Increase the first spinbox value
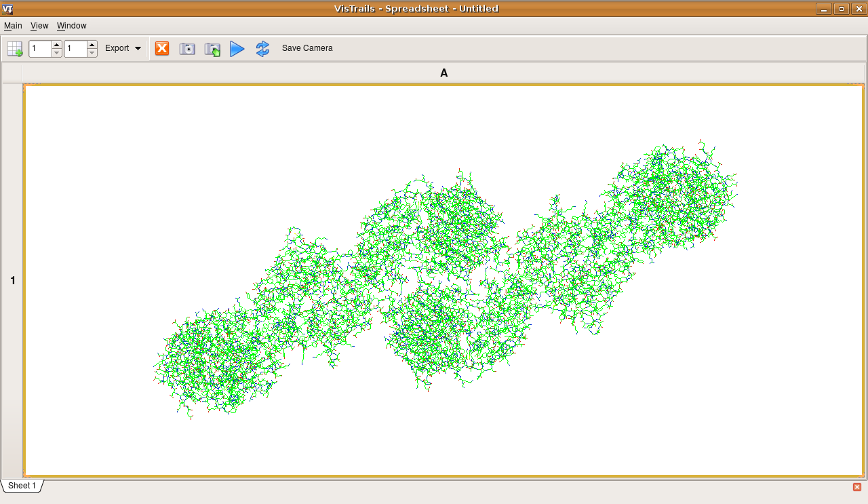 click(x=57, y=45)
